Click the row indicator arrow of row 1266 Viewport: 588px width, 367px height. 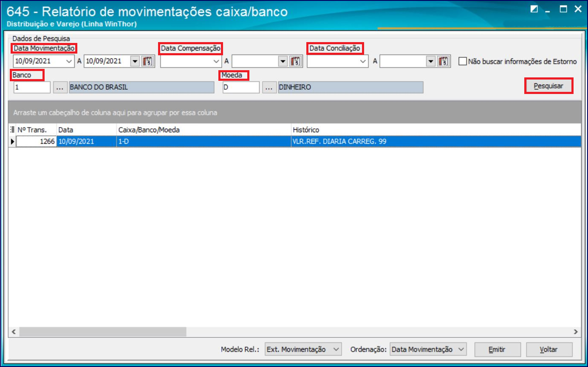pyautogui.click(x=12, y=141)
